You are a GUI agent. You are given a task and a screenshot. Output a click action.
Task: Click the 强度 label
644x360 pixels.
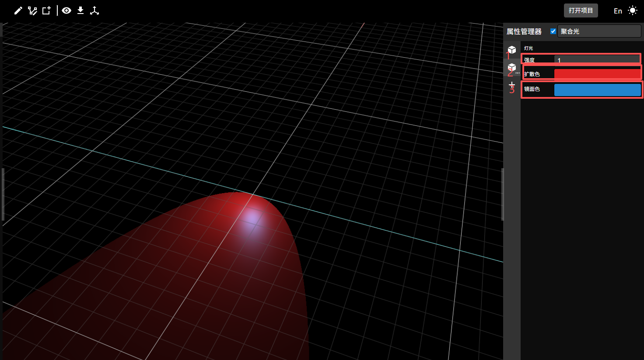529,60
